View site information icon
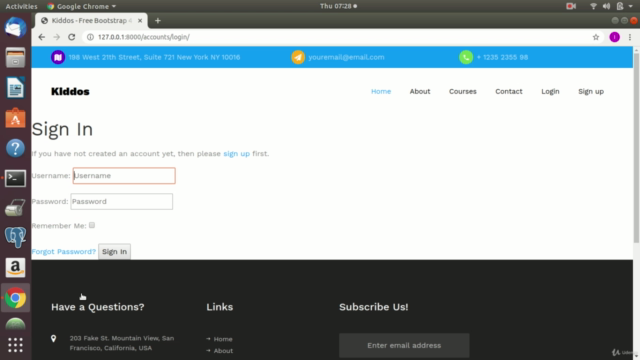The height and width of the screenshot is (360, 640). coord(90,37)
